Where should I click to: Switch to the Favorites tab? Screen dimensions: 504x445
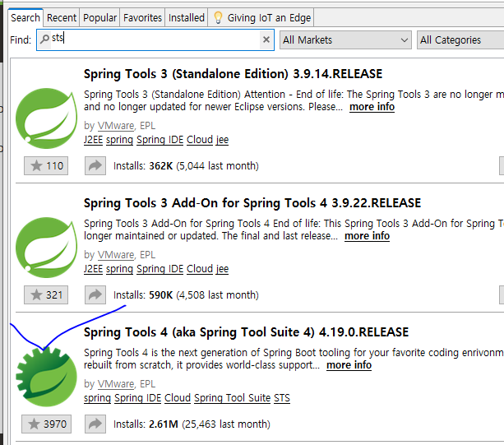pyautogui.click(x=142, y=17)
